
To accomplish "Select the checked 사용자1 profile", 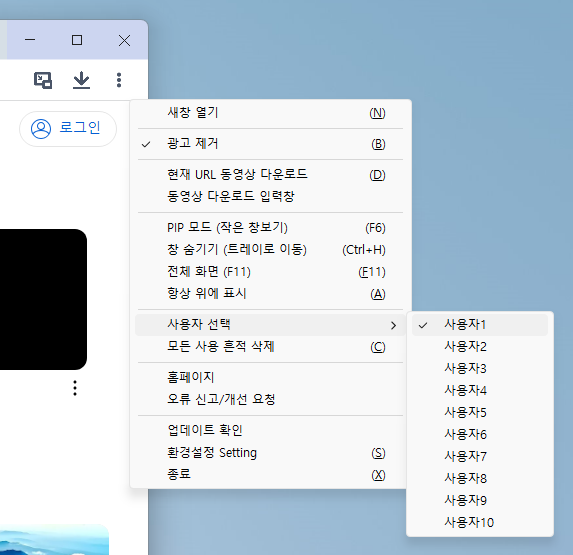I will point(480,325).
